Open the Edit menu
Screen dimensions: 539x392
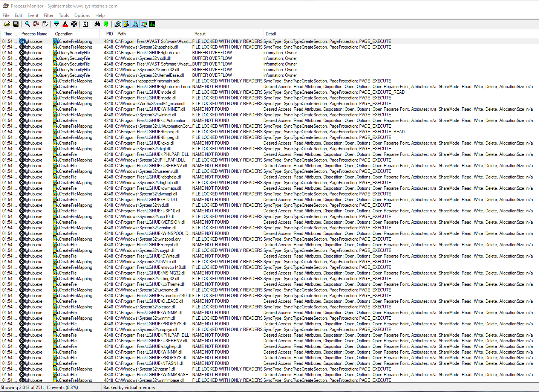coord(18,15)
